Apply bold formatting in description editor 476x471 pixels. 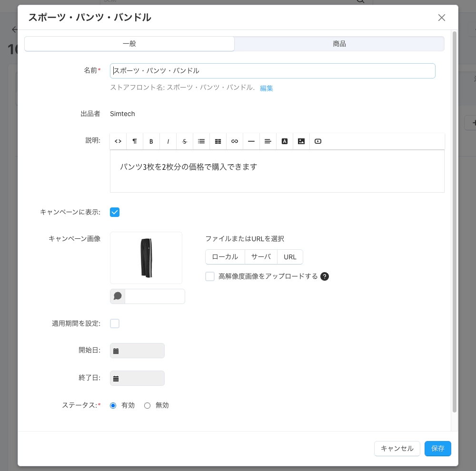tap(151, 141)
